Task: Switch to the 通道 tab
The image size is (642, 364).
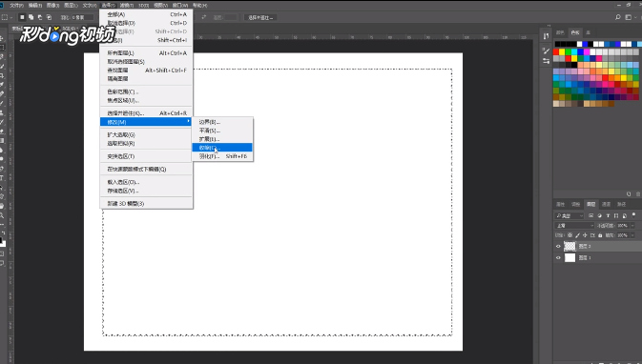Action: (607, 204)
